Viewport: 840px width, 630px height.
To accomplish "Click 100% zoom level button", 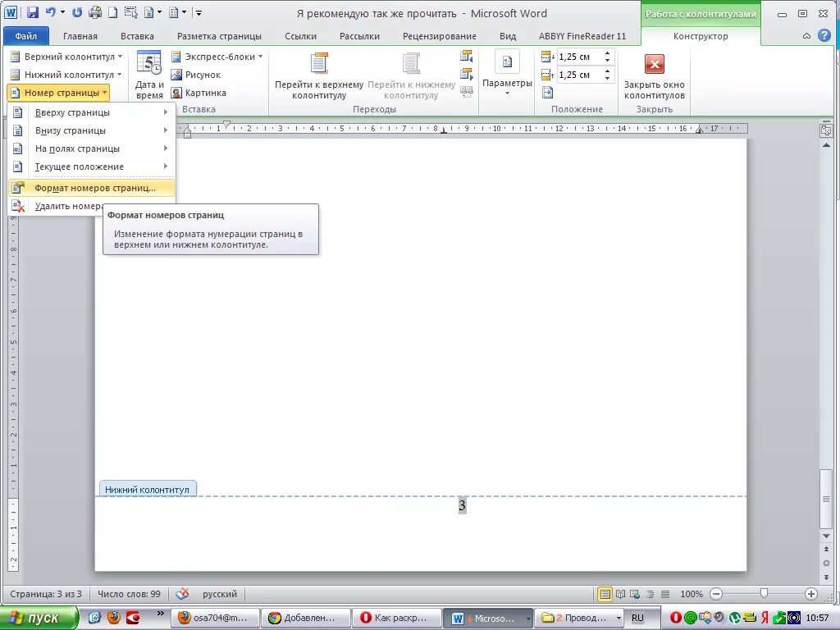I will 691,594.
